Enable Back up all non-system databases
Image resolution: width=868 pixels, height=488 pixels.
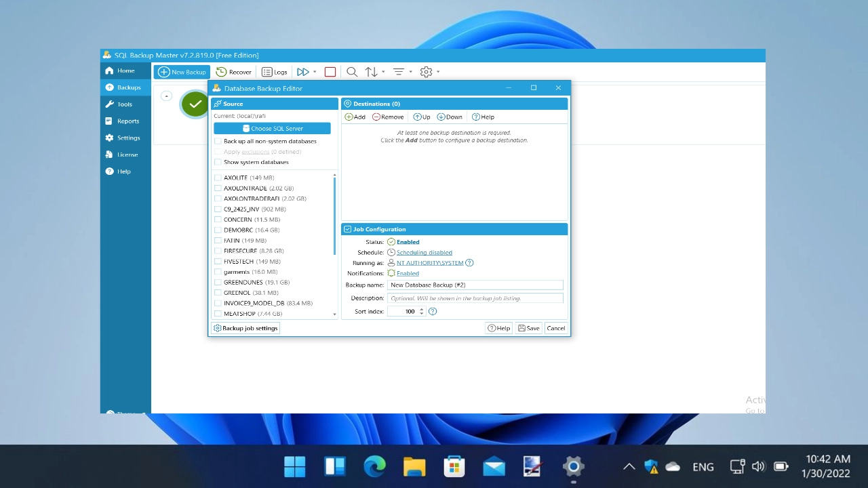point(218,142)
